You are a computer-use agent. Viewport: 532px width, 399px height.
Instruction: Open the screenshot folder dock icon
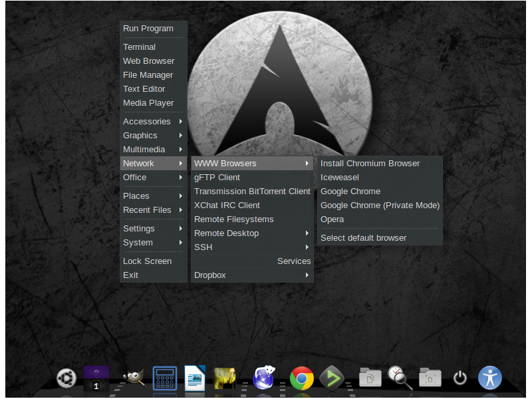430,377
